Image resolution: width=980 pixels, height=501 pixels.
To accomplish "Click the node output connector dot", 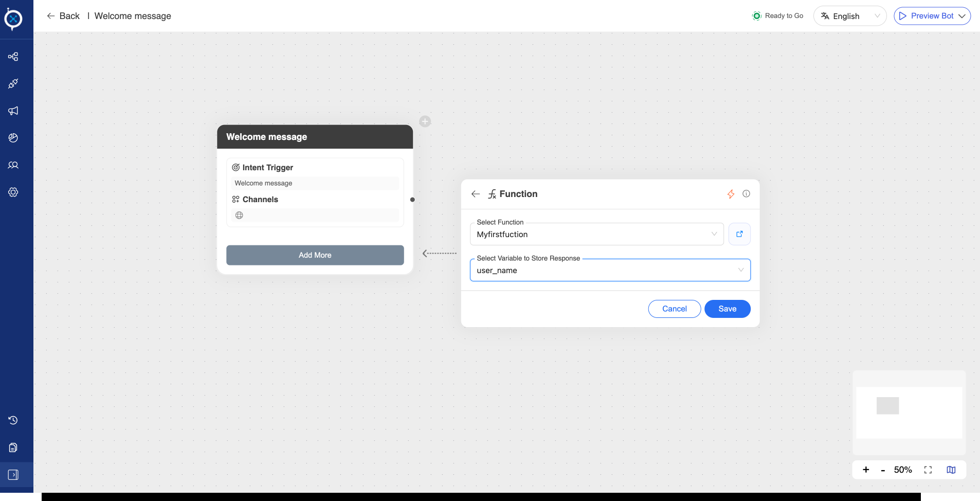I will click(412, 200).
